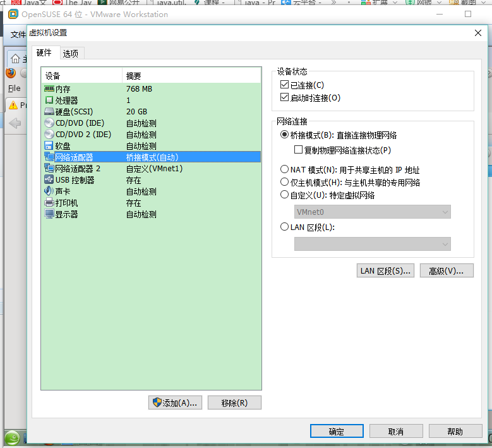Click the 帮助 help button

(x=455, y=432)
